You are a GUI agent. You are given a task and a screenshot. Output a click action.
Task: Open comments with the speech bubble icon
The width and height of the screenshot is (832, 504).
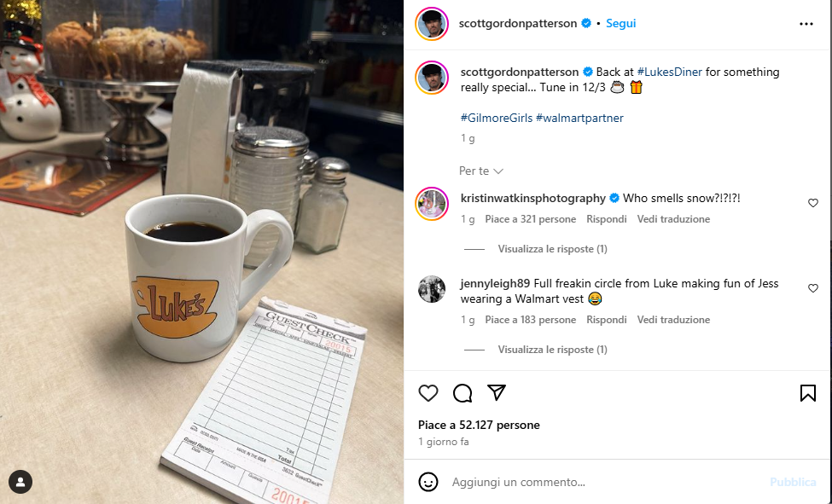pos(463,393)
